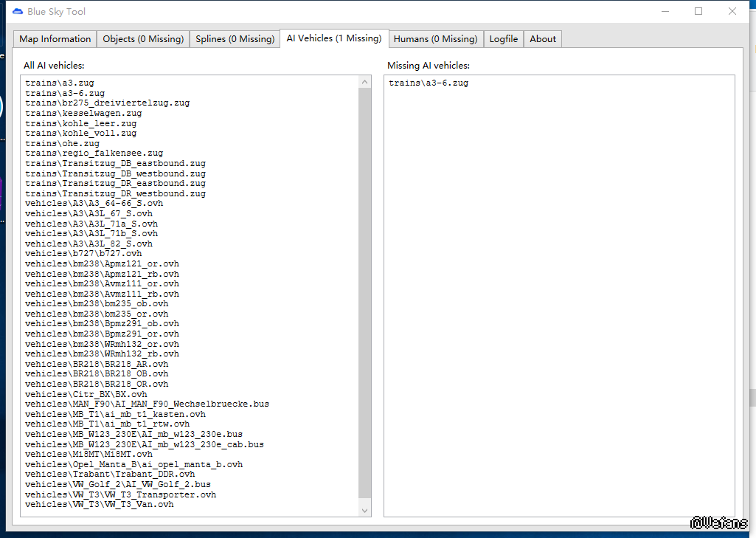Switch to the Splines (0 Missing) tab
This screenshot has width=756, height=538.
(x=235, y=39)
